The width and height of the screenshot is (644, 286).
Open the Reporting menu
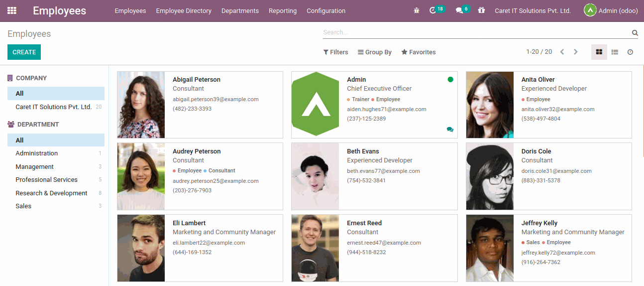coord(283,11)
